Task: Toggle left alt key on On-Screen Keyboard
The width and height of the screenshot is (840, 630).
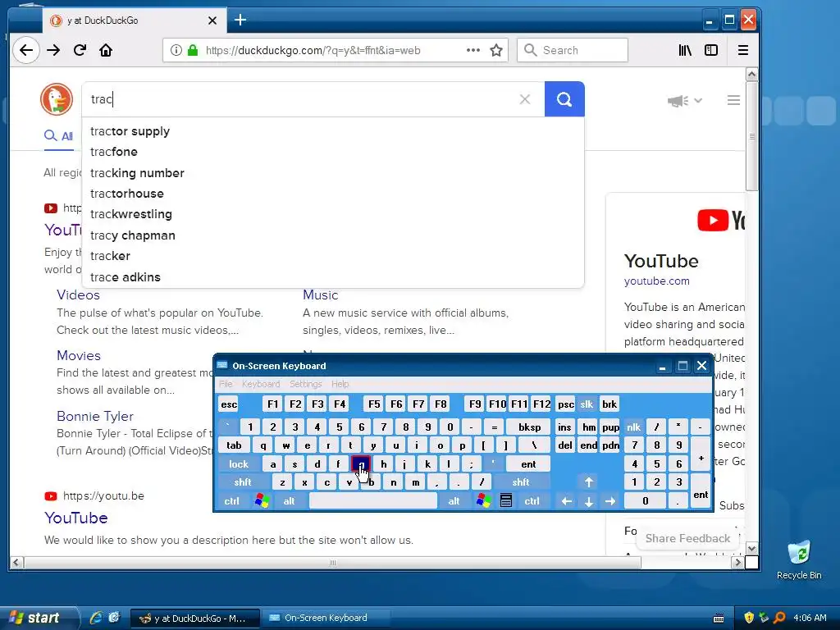Action: 290,501
